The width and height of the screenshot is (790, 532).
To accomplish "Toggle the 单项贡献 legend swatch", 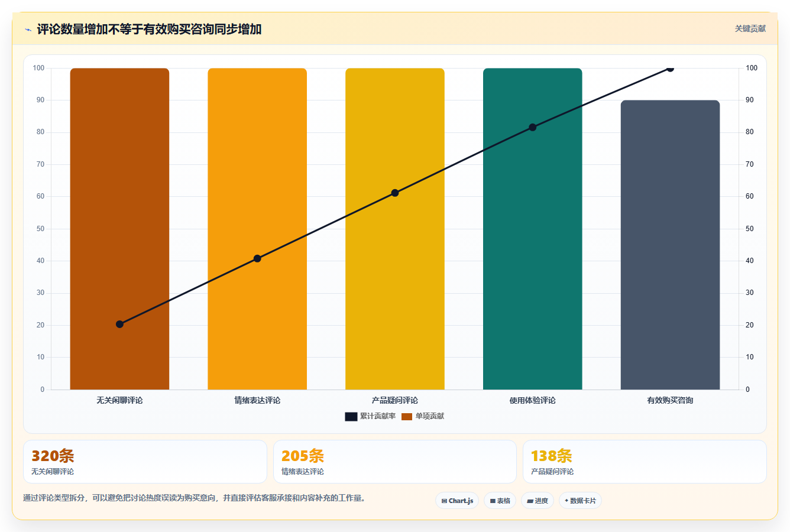I will coord(407,417).
